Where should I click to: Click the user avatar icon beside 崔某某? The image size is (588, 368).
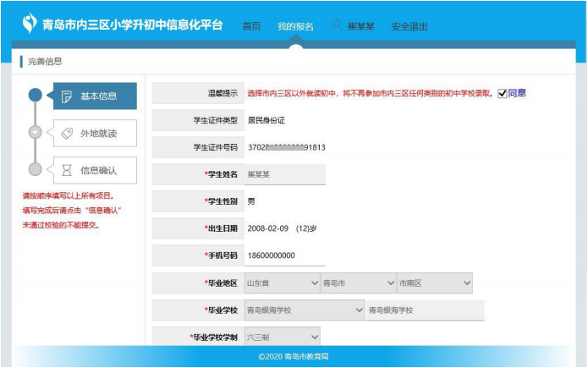(336, 25)
